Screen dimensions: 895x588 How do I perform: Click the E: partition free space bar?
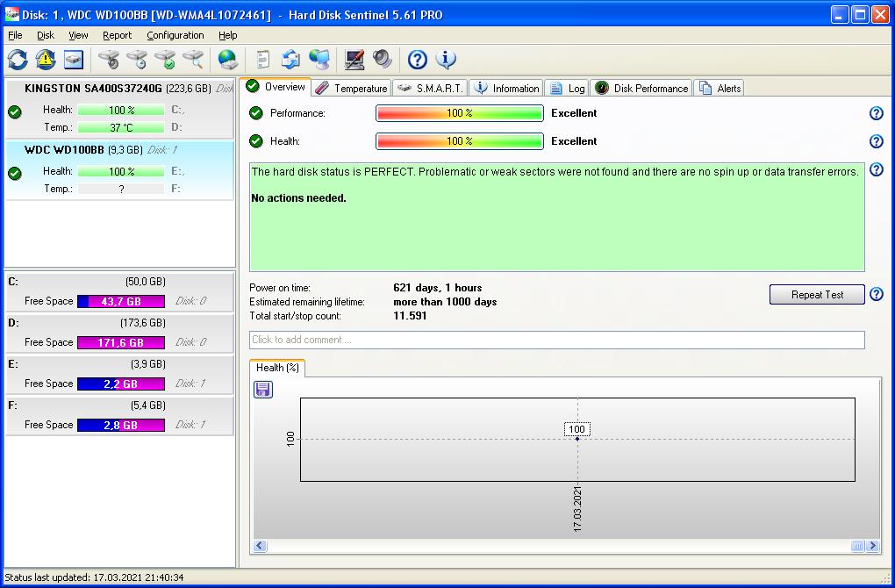(x=121, y=384)
